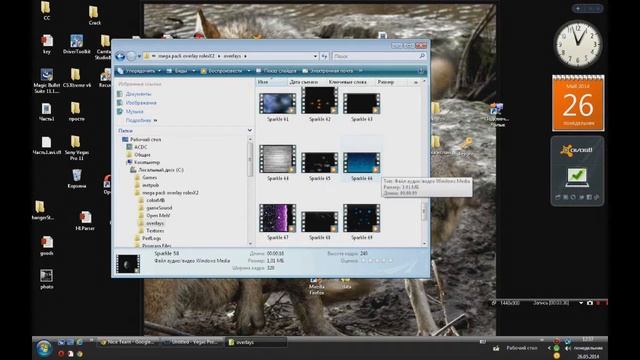This screenshot has width=640, height=360.
Task: Open the Корзина recycle bin desktop icon
Action: 76,179
